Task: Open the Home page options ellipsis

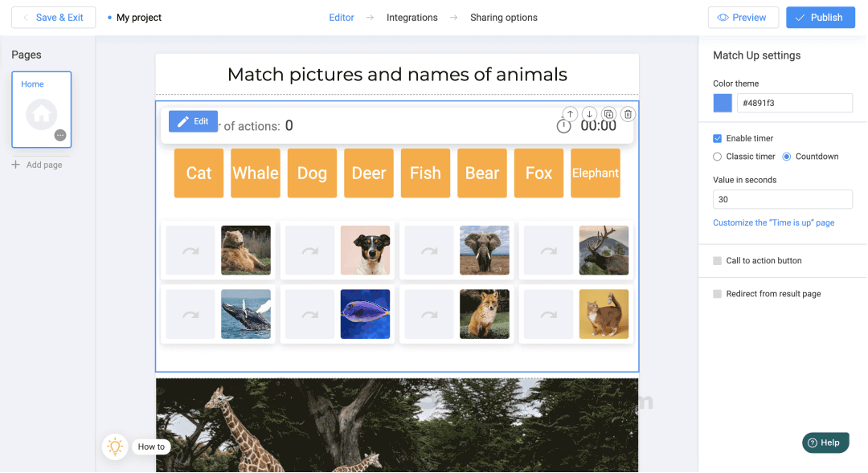Action: tap(59, 135)
